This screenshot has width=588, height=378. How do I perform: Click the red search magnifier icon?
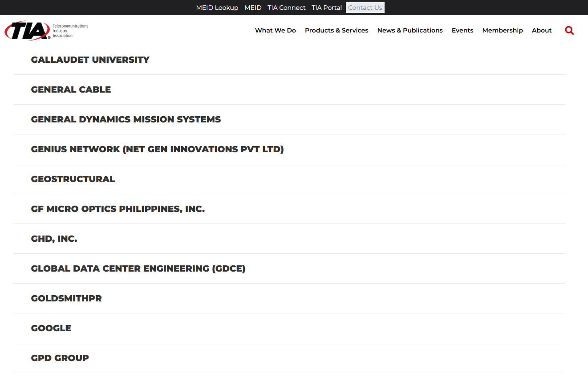click(569, 30)
